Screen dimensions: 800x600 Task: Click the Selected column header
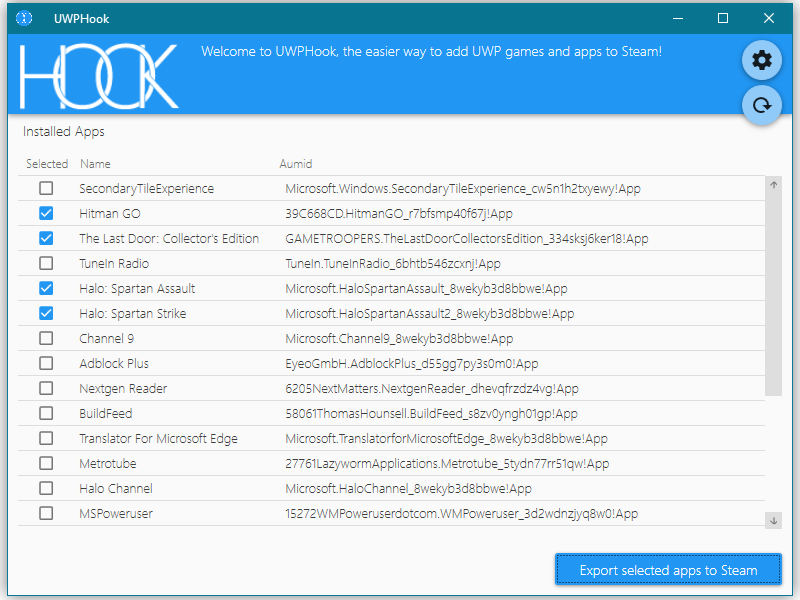click(47, 164)
